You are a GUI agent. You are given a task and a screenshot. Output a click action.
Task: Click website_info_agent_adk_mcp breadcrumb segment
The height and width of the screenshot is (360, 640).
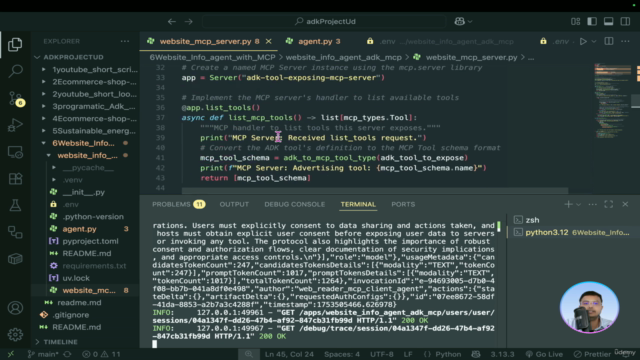[343, 58]
